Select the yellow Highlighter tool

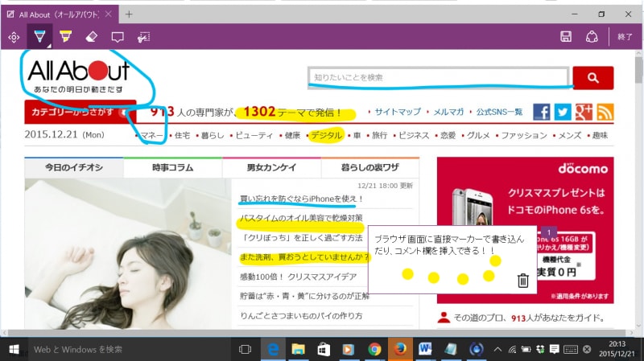tap(65, 36)
